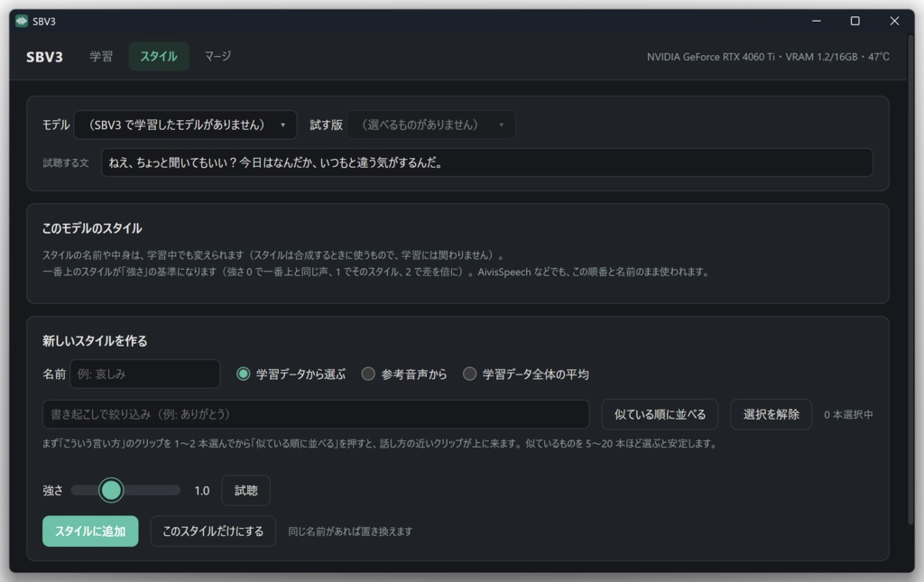The width and height of the screenshot is (924, 582).
Task: Close the SBV3 window
Action: 894,22
